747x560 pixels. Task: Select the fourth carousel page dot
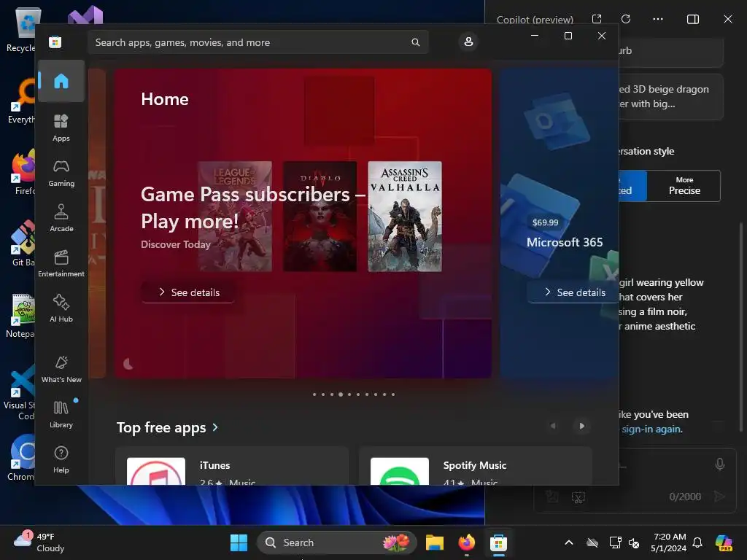[x=341, y=394]
